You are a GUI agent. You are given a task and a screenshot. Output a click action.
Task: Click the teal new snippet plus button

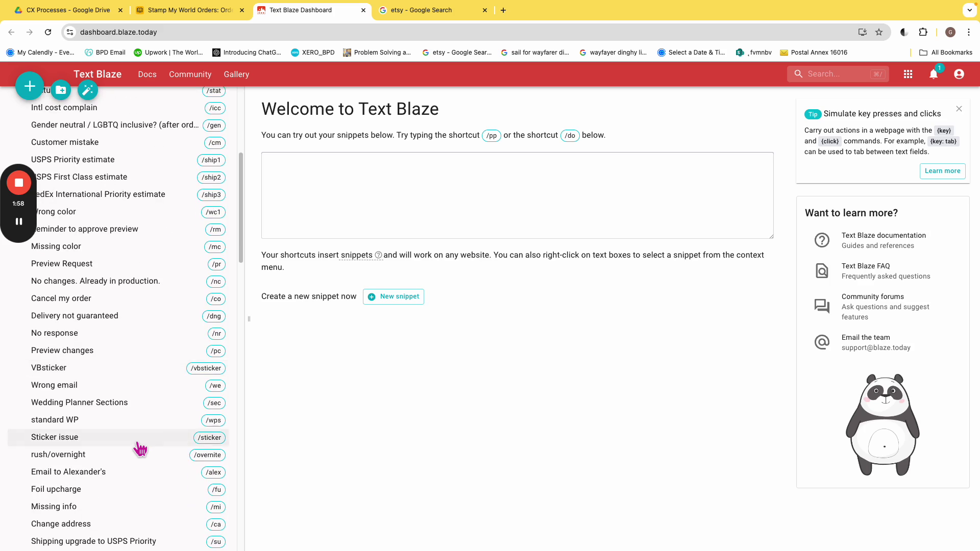point(30,86)
